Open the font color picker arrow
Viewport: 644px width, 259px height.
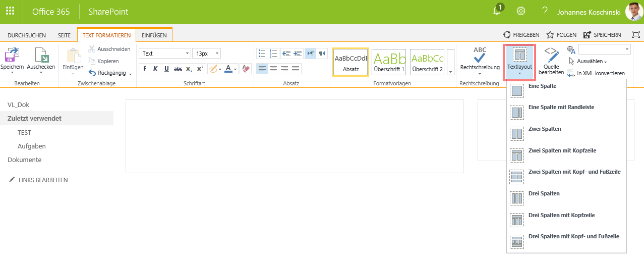(236, 69)
